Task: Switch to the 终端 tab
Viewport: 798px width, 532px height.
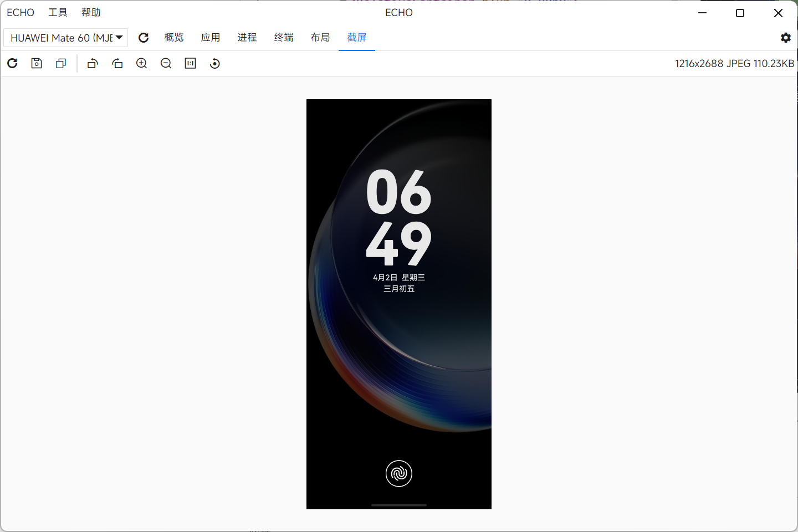Action: click(284, 38)
